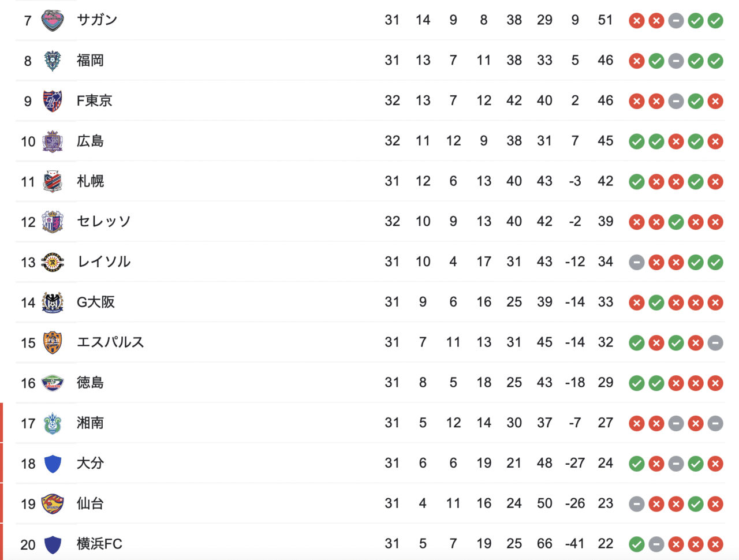Screen dimensions: 739x560
Task: Click the 仙台 team emblem
Action: [53, 504]
